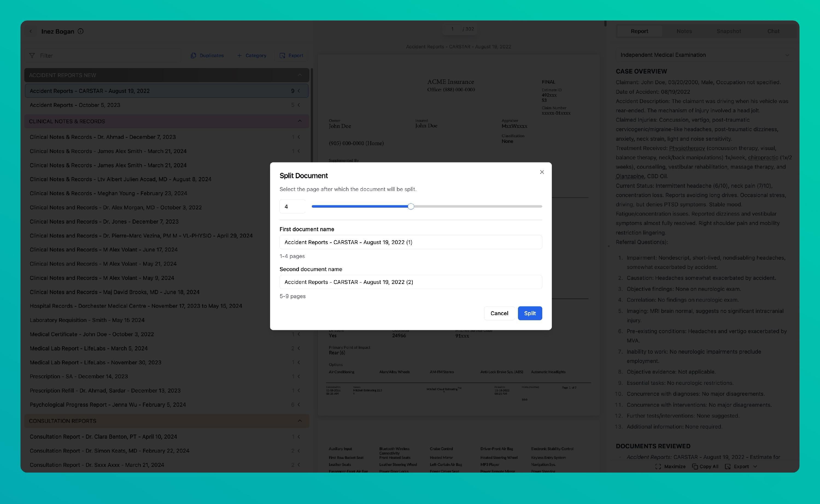This screenshot has height=504, width=820.
Task: Click the info icon beside Inez Bogan
Action: pyautogui.click(x=81, y=31)
